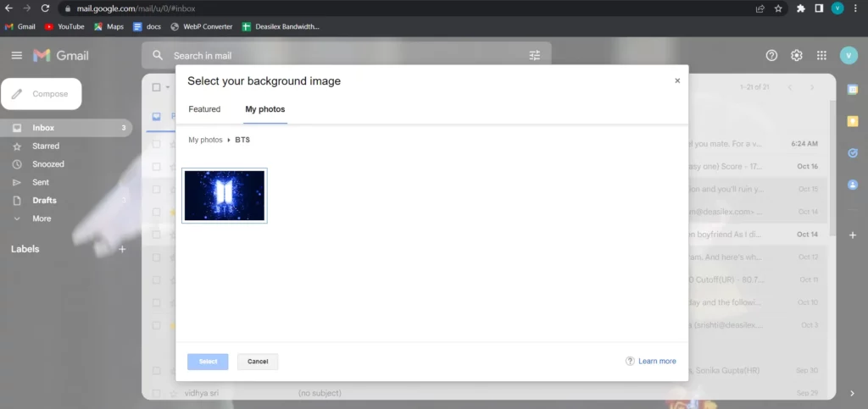Click the Search in mail field

pyautogui.click(x=347, y=55)
